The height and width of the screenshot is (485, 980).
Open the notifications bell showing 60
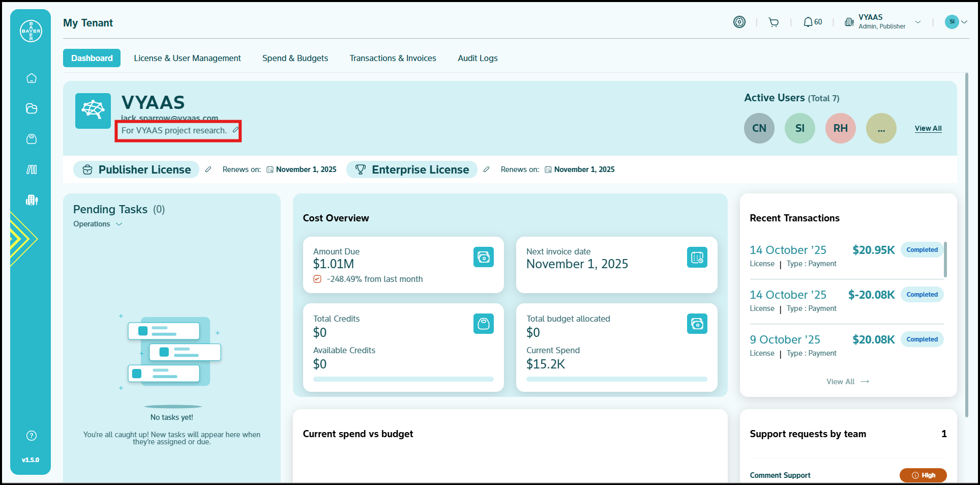[x=812, y=22]
